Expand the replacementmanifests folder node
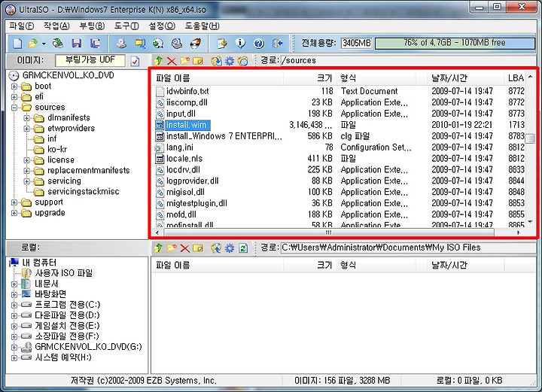This screenshot has width=542, height=392. [27, 171]
